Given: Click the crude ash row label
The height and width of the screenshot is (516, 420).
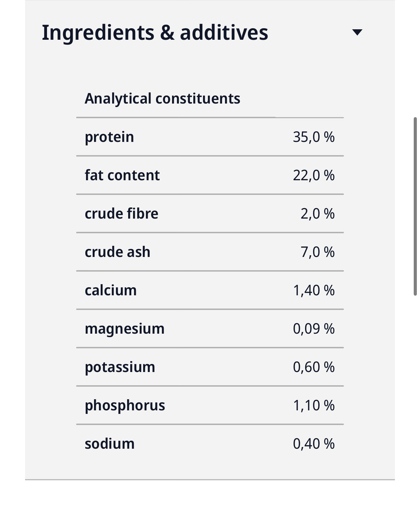Looking at the screenshot, I should (x=118, y=252).
